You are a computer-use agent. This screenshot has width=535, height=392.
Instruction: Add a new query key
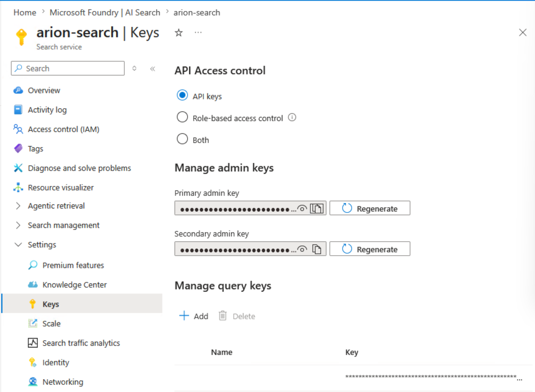point(194,316)
